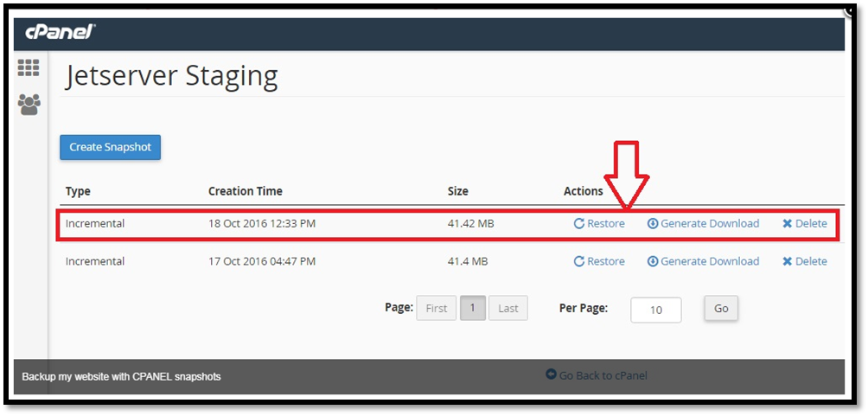The width and height of the screenshot is (868, 416).
Task: Click the Creation Time column header
Action: click(x=246, y=191)
